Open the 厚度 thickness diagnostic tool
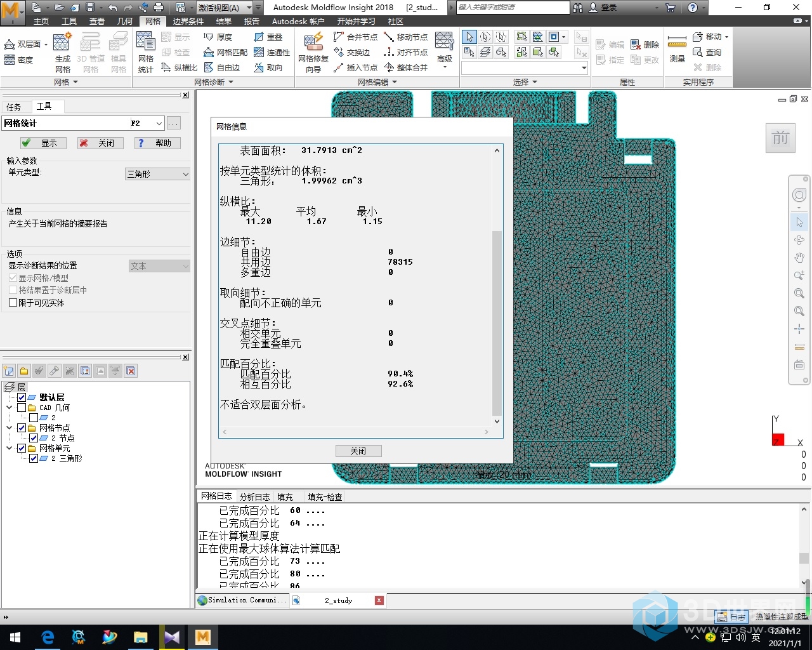This screenshot has height=650, width=812. [218, 37]
